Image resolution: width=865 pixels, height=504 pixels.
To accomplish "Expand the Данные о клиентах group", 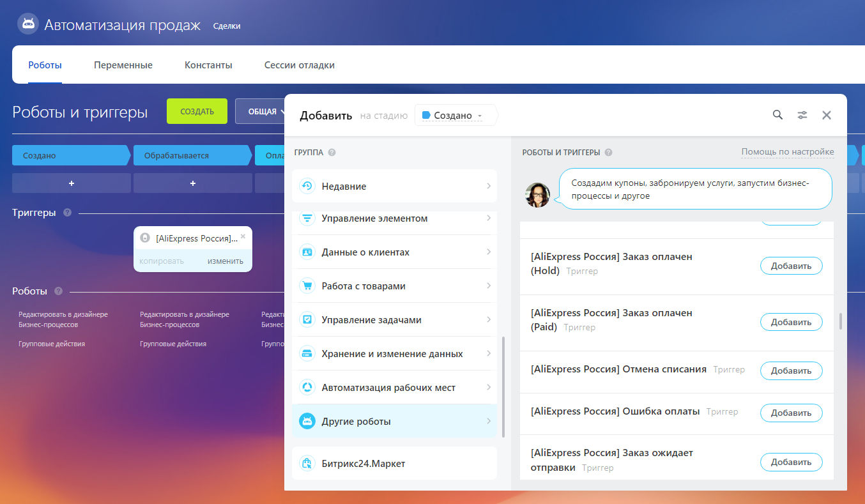I will pyautogui.click(x=489, y=252).
